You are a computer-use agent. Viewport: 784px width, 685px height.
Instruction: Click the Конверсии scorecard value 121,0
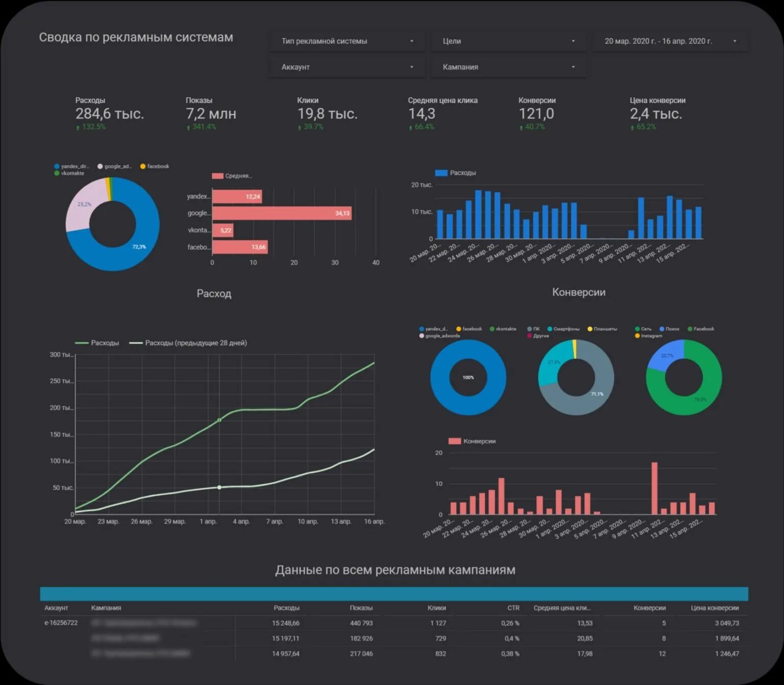[536, 114]
